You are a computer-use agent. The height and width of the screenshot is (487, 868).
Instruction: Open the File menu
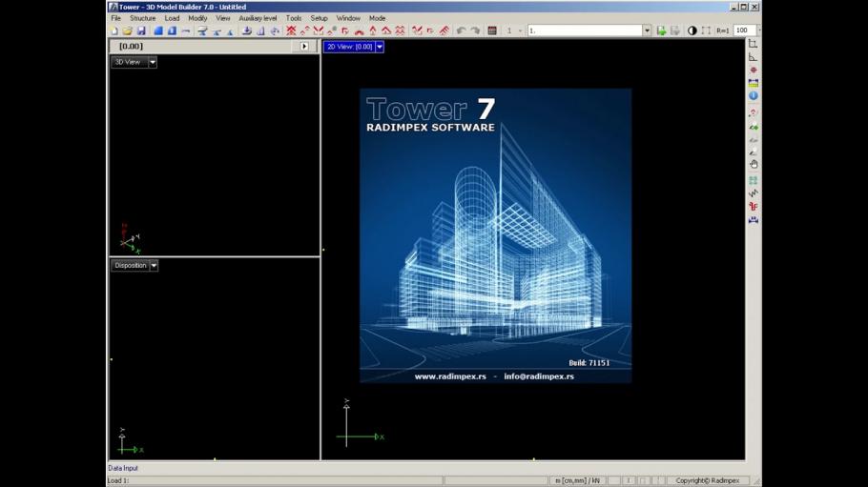(x=115, y=18)
